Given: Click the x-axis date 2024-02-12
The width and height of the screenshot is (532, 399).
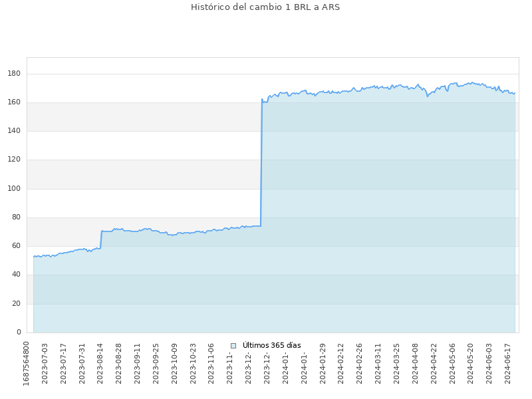Looking at the screenshot, I should click(x=341, y=364).
